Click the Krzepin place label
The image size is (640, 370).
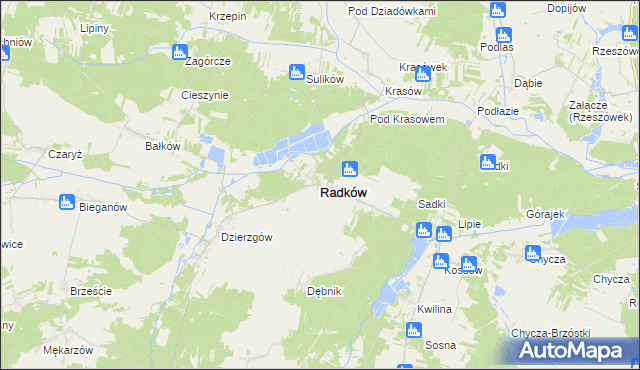tap(228, 16)
